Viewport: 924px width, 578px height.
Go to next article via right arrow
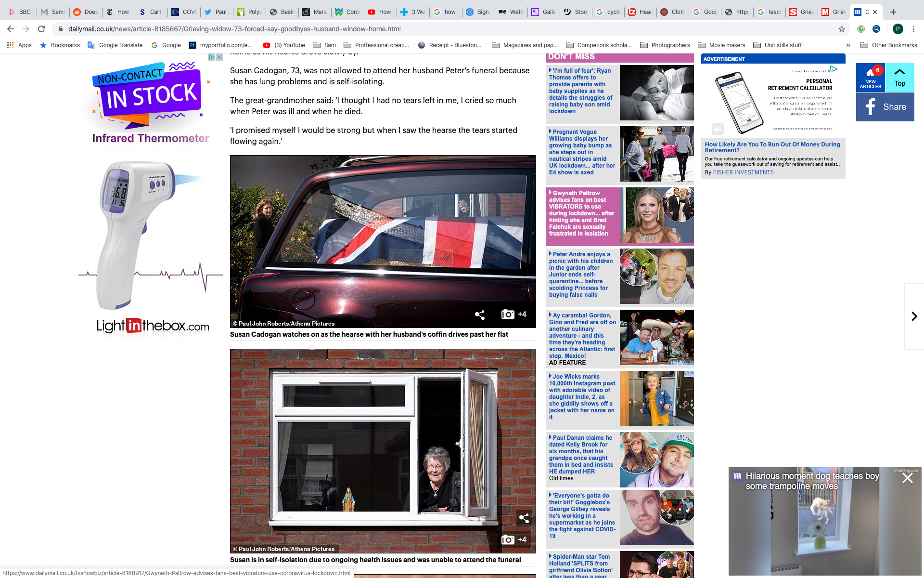point(914,316)
